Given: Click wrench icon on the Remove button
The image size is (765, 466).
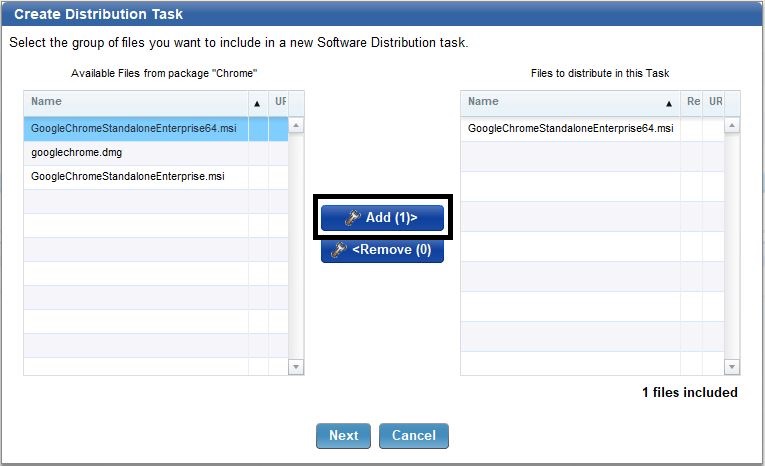Looking at the screenshot, I should point(339,250).
